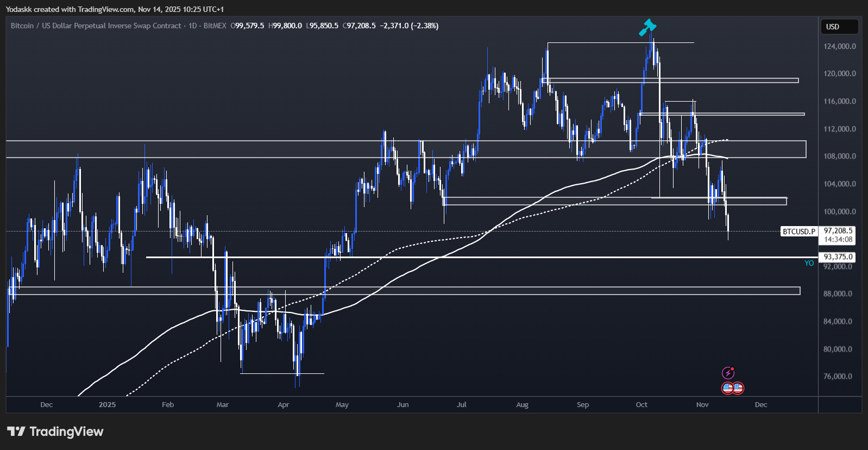Screen dimensions: 868x450
Task: Click the 2025 label on the time axis
Action: pyautogui.click(x=107, y=404)
